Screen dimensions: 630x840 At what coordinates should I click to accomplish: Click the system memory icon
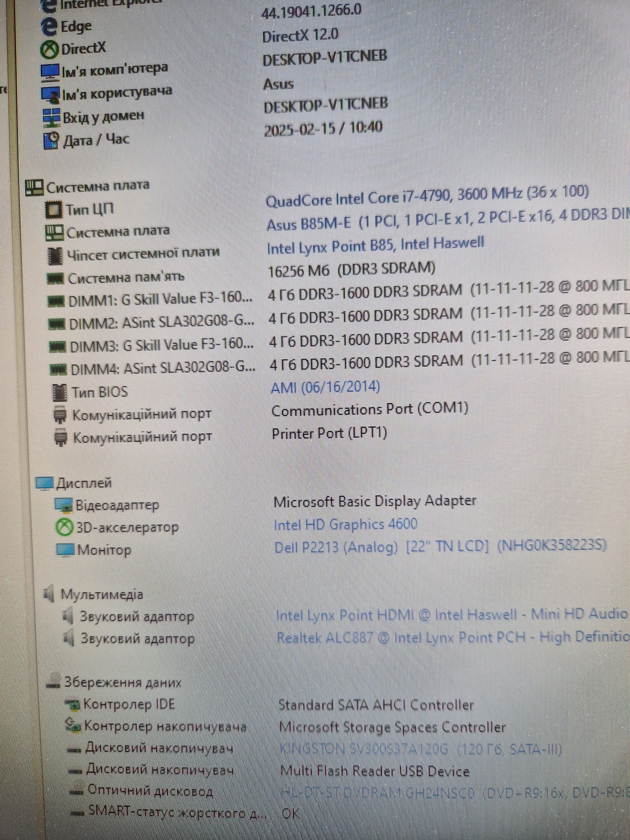[55, 278]
